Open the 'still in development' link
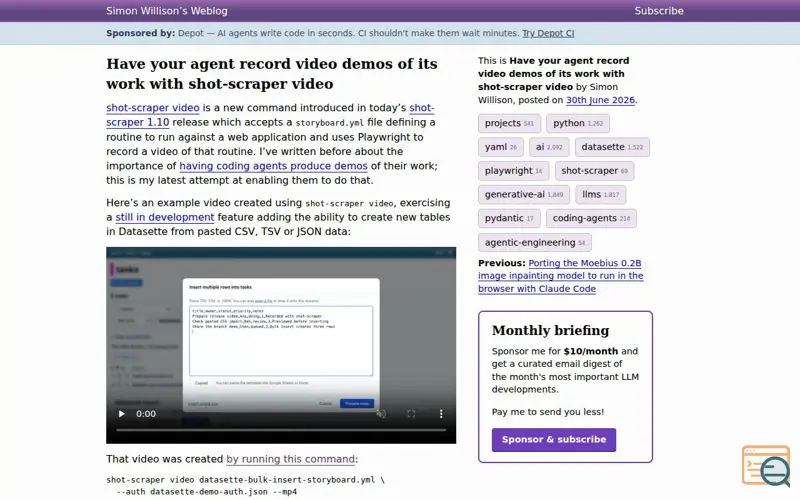 coord(165,217)
